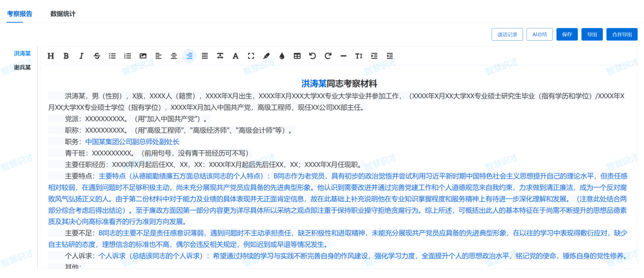Click the insert image icon

pyautogui.click(x=143, y=56)
